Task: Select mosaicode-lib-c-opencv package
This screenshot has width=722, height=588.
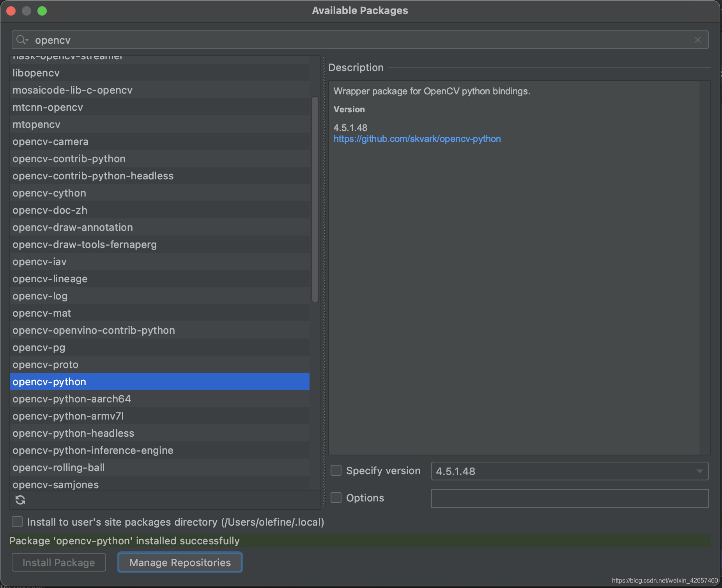Action: tap(160, 90)
